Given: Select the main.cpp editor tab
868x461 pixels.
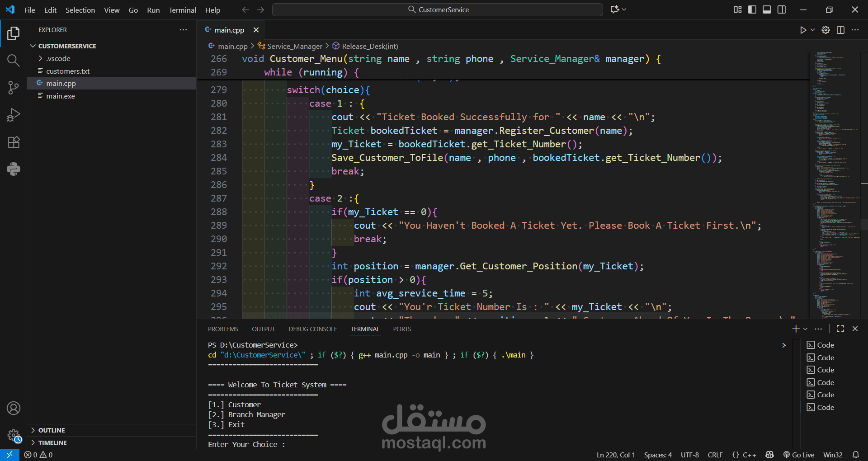Looking at the screenshot, I should (x=231, y=30).
